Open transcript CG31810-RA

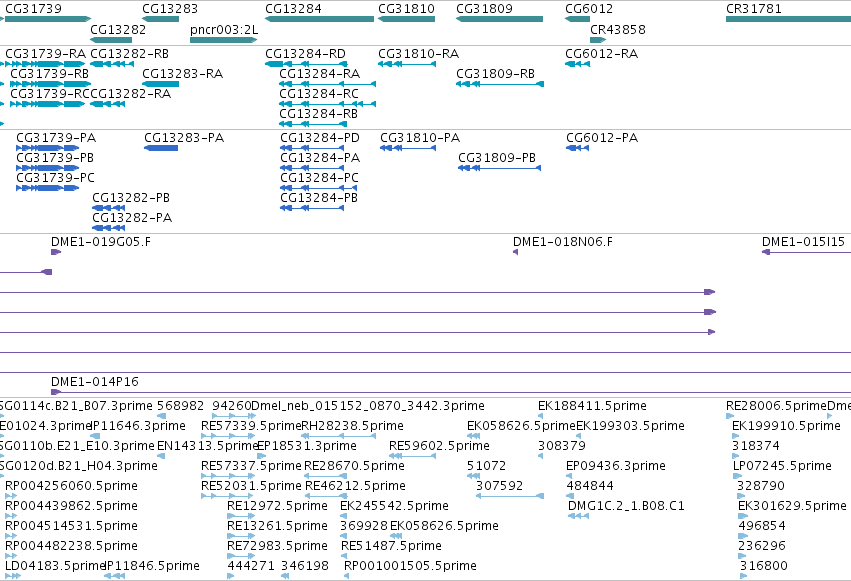(407, 64)
